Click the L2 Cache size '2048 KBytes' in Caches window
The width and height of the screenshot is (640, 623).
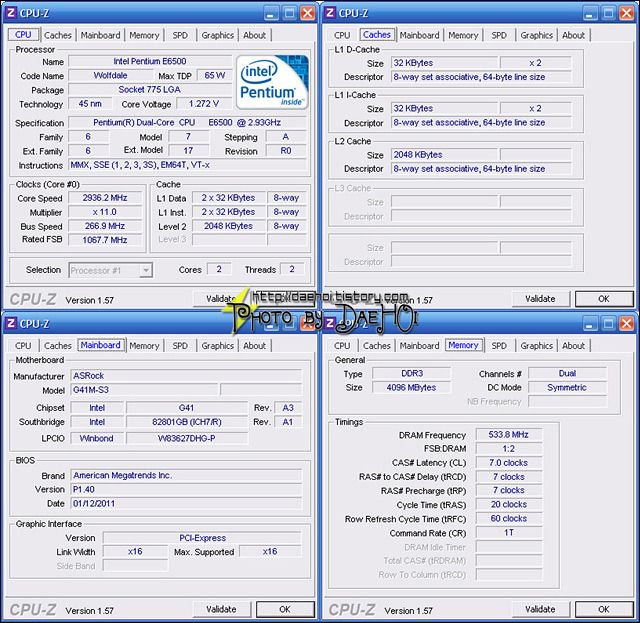(x=444, y=155)
